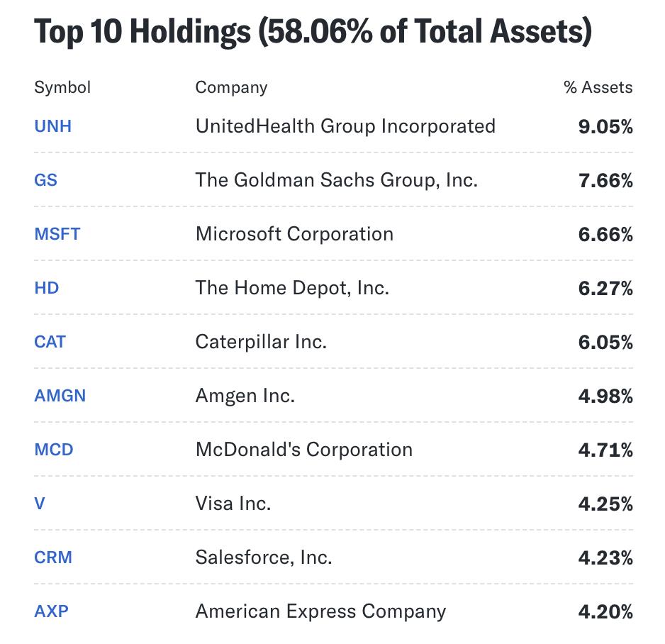Select the 4.20% assets value
The width and height of the screenshot is (665, 644).
point(605,612)
